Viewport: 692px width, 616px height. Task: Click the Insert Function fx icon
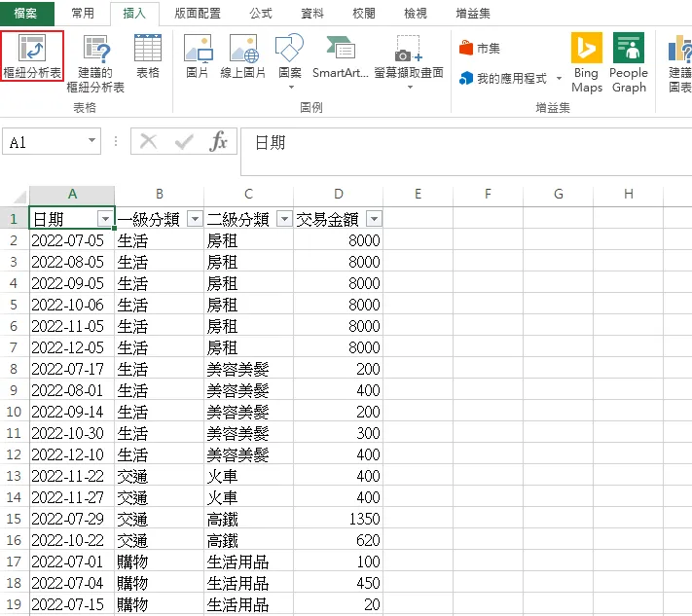(x=218, y=142)
